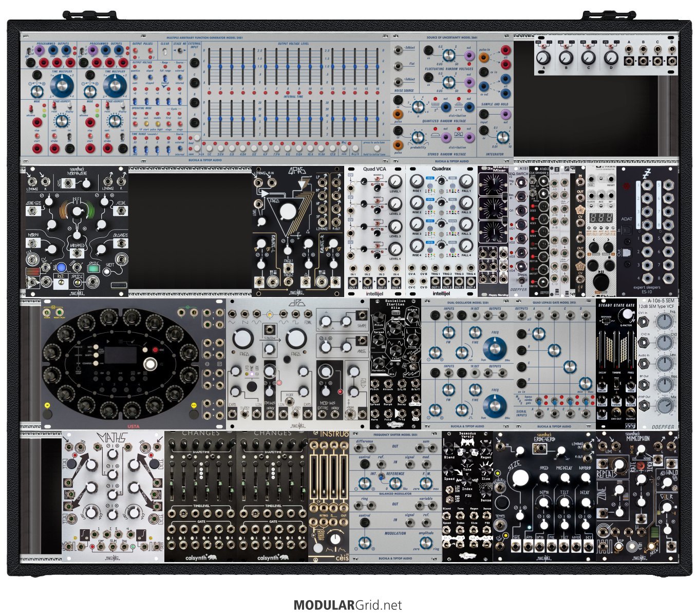The width and height of the screenshot is (696, 616).
Task: Click the blue Play button on Morphagene
Action: point(61,268)
